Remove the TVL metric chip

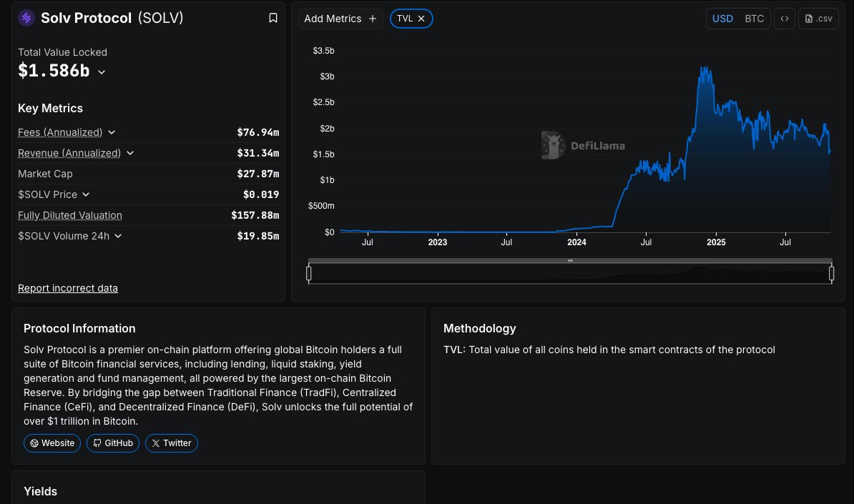pos(421,19)
